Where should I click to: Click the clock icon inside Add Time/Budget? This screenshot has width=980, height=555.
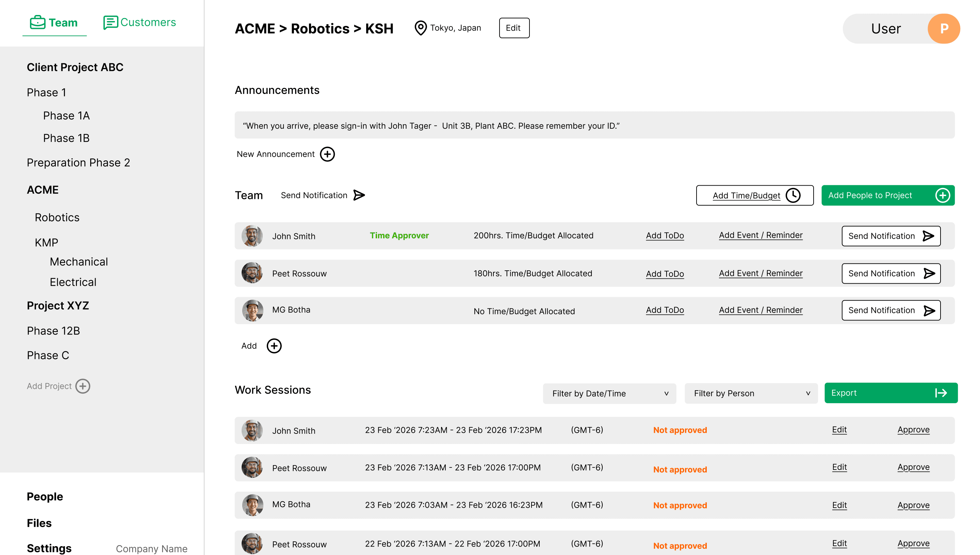794,195
